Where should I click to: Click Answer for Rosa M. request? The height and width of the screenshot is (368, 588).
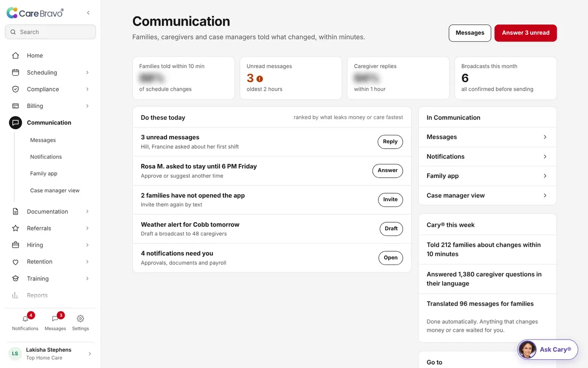388,170
